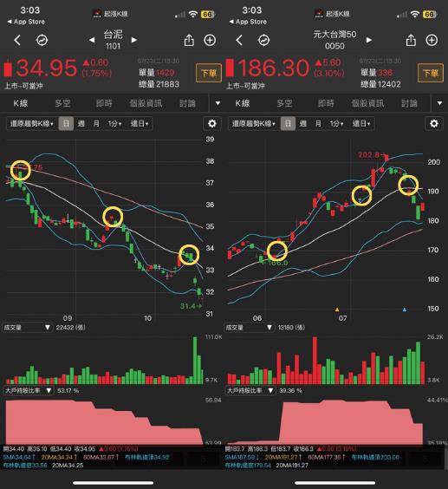Tap 總量 21883 volume text
The width and height of the screenshot is (448, 489).
click(159, 84)
